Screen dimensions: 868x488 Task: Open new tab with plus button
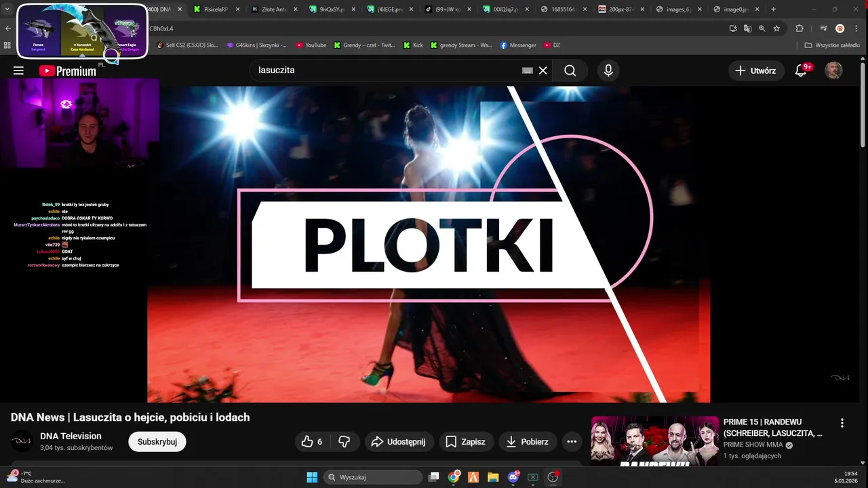(773, 9)
